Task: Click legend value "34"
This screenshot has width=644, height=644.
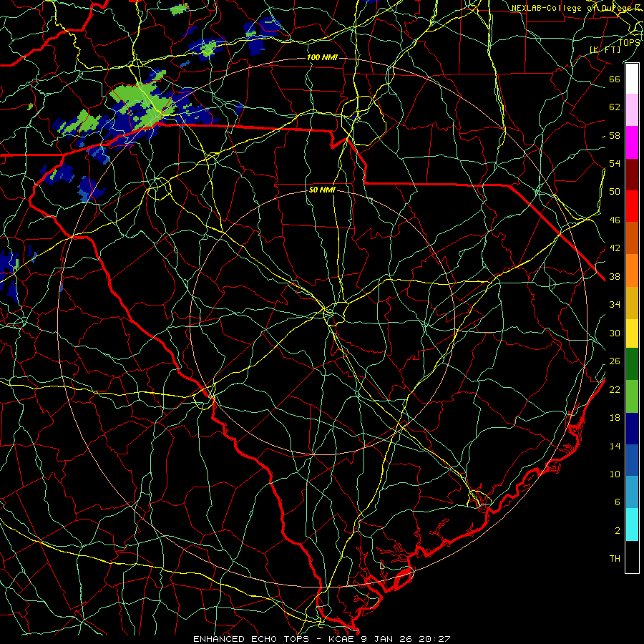Action: point(615,305)
